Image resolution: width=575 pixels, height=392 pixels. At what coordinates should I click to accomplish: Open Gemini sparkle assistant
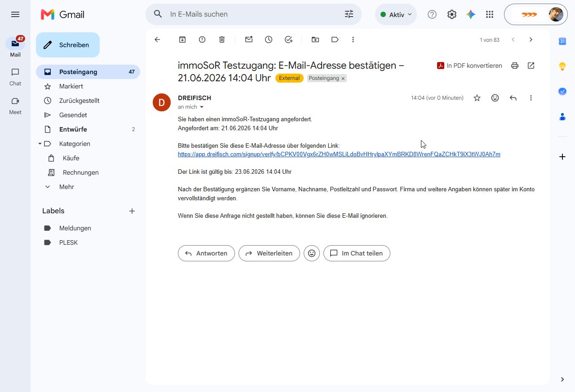pyautogui.click(x=471, y=14)
